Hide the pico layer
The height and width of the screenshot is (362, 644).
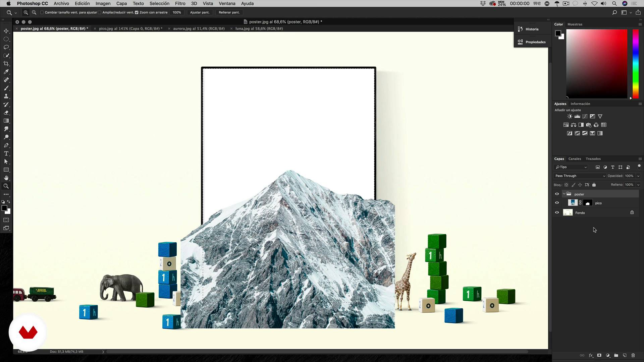pyautogui.click(x=557, y=203)
